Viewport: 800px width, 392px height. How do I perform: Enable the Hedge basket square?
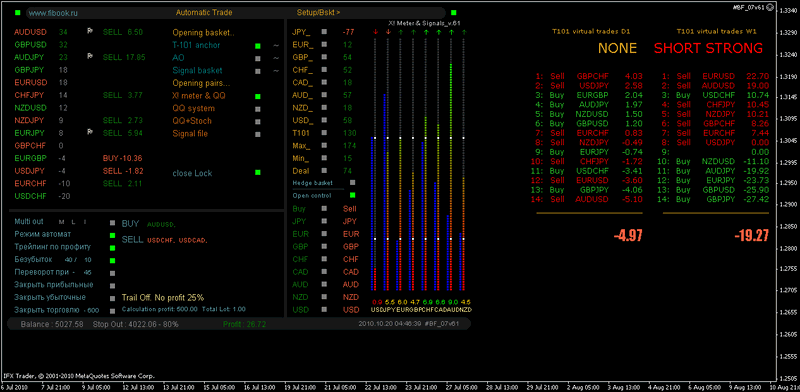click(x=353, y=182)
